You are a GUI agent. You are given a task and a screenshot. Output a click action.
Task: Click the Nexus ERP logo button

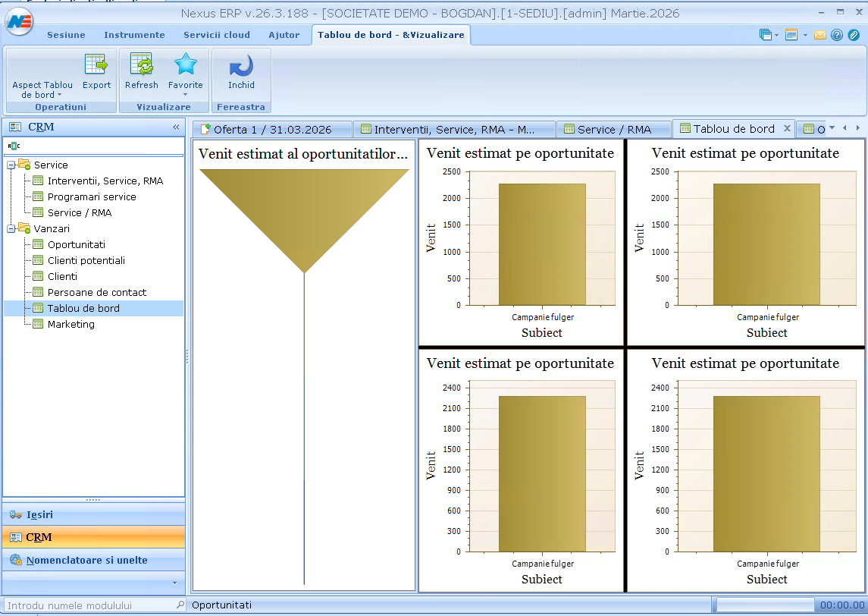pos(20,20)
